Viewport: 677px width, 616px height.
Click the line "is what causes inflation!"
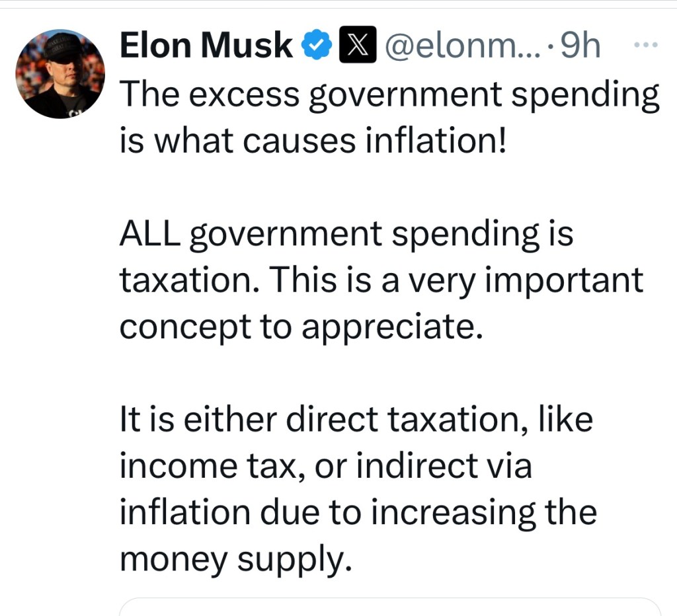pos(312,141)
